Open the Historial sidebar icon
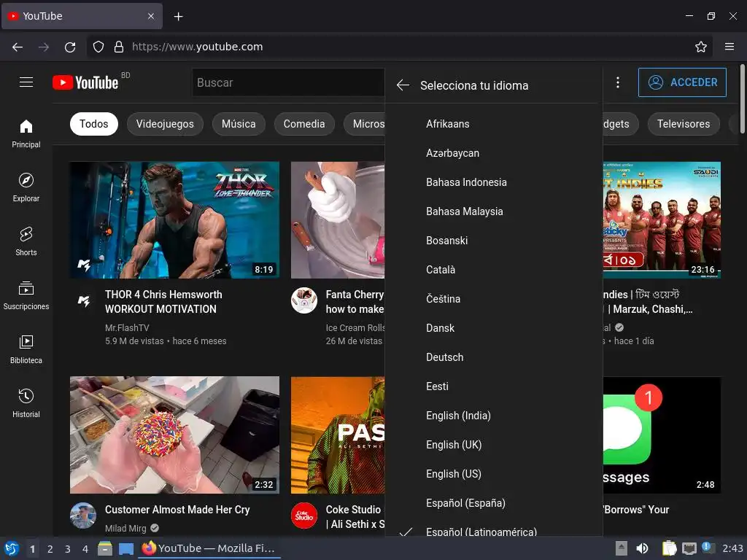Viewport: 747px width, 560px height. (26, 396)
